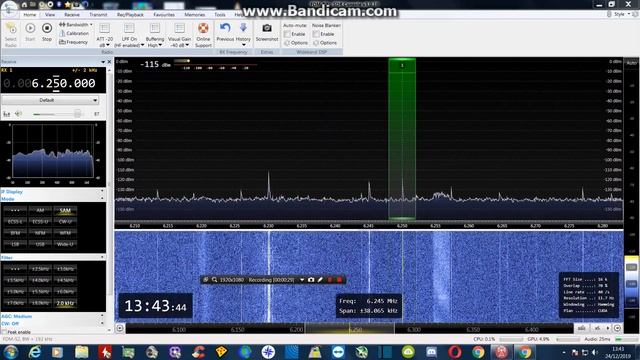Open the Calibration tool

74,33
